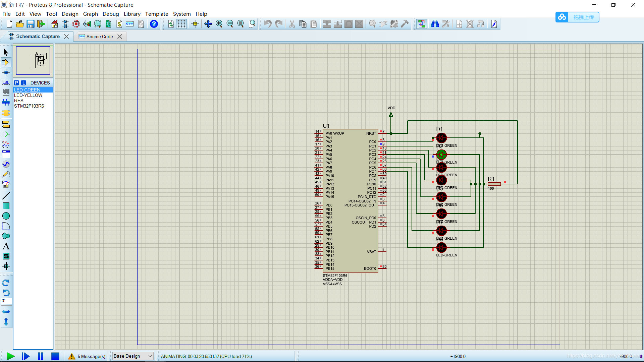Click the R1 resistor component
644x362 pixels.
coord(494,184)
